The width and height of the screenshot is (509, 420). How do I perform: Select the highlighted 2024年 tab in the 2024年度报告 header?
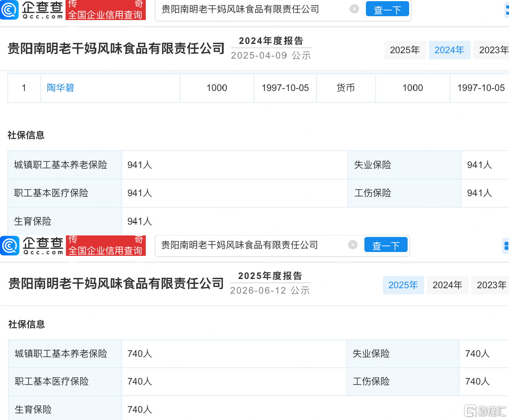click(x=449, y=50)
